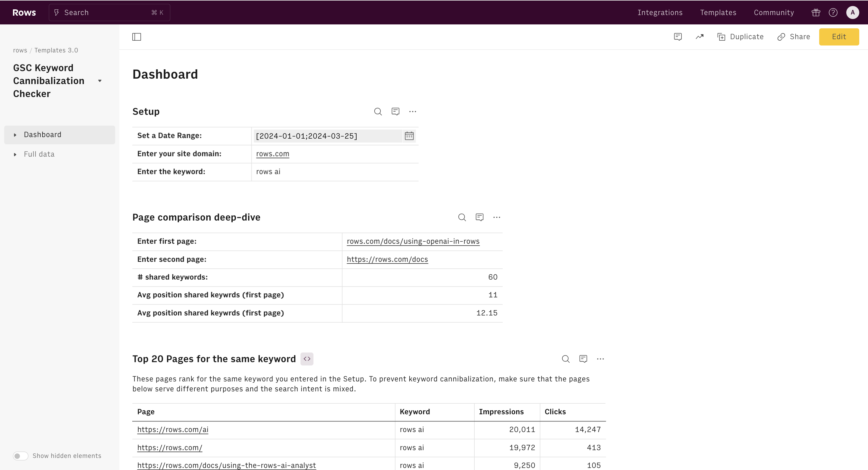Toggle the sidebar panel icon
868x470 pixels.
click(137, 37)
